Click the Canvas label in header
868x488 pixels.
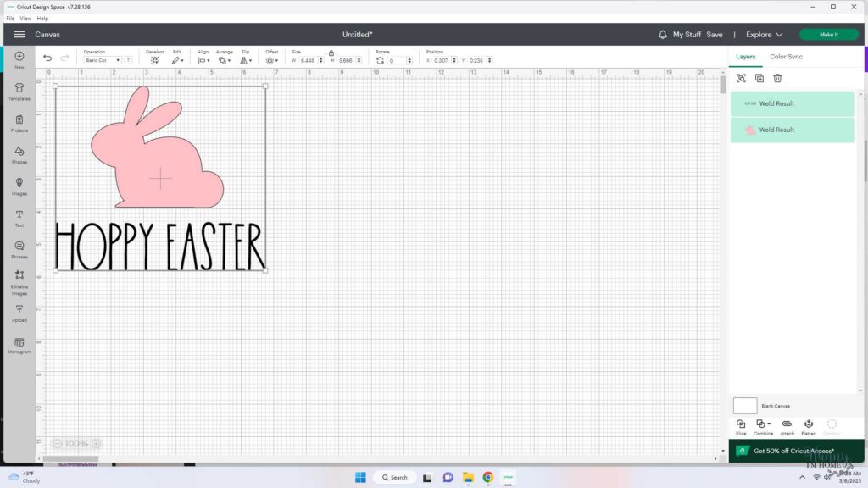47,34
